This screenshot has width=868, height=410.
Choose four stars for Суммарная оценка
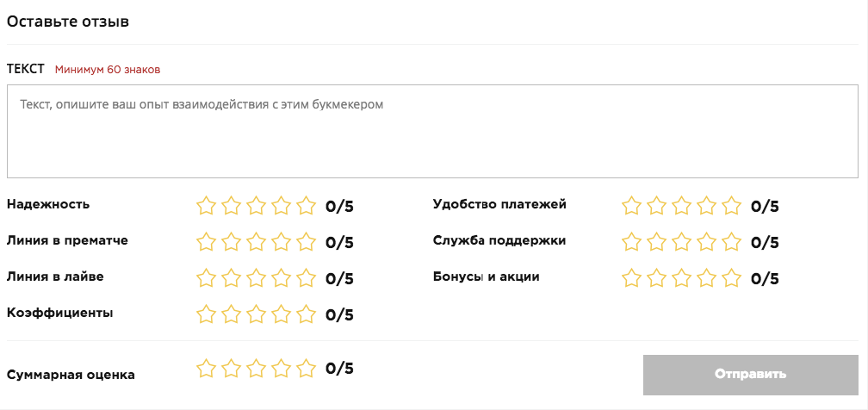(x=281, y=369)
